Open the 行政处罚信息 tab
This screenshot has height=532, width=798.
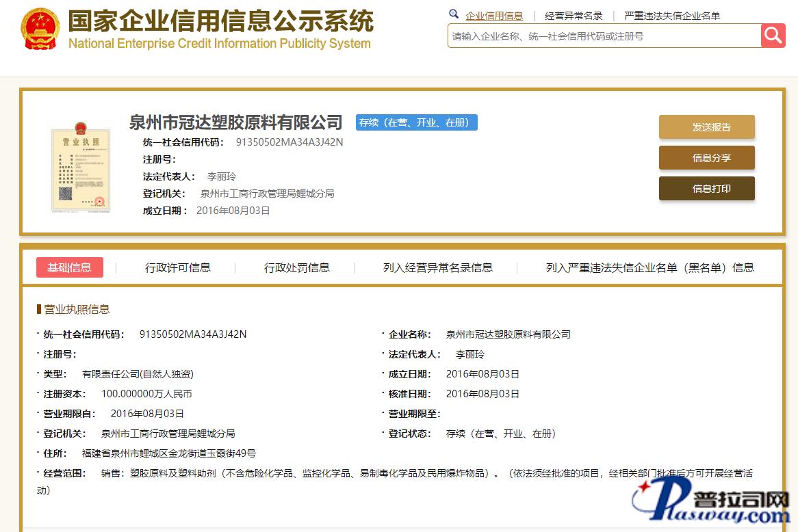[297, 267]
